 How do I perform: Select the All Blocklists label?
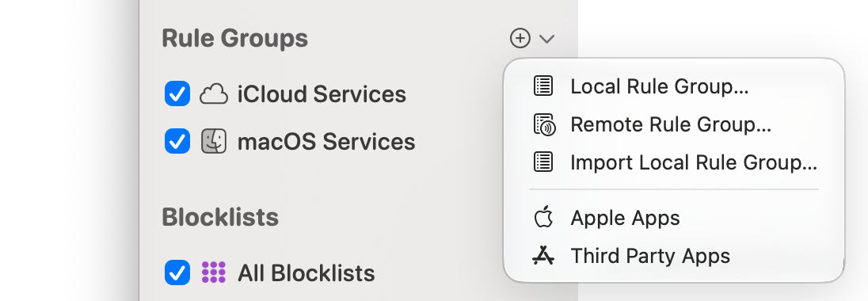tap(306, 272)
